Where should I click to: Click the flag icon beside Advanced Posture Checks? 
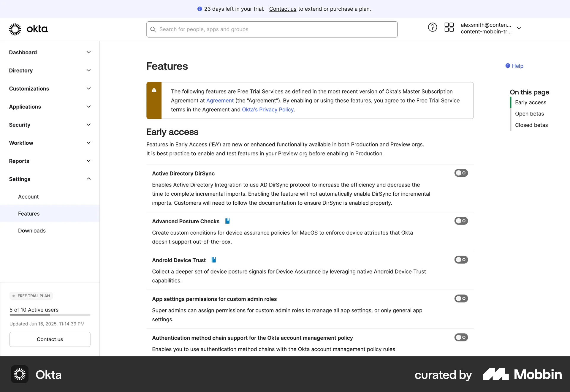coord(227,221)
